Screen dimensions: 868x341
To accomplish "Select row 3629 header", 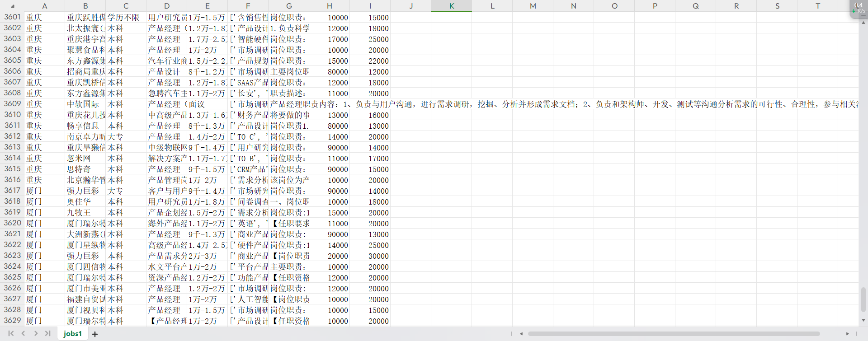I will pos(12,321).
